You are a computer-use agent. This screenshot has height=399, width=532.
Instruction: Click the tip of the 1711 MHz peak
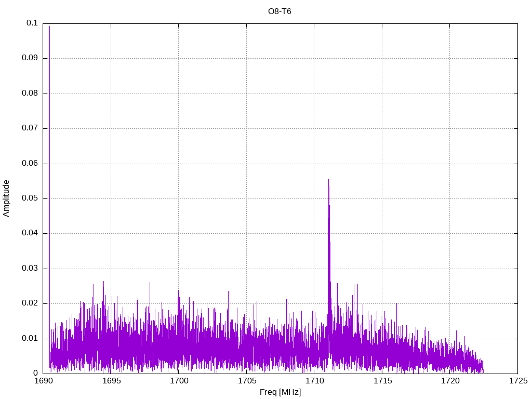(x=328, y=180)
